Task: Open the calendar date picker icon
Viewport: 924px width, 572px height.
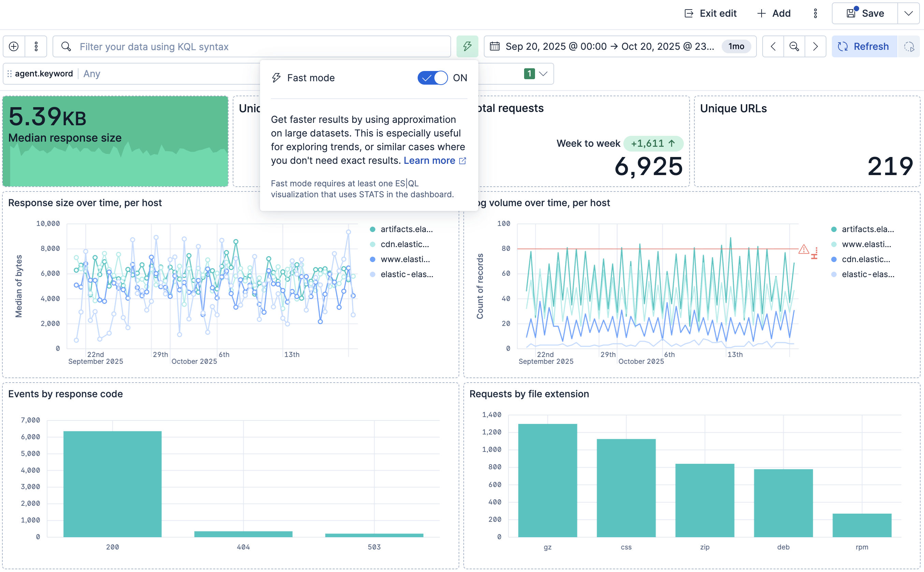Action: 495,46
